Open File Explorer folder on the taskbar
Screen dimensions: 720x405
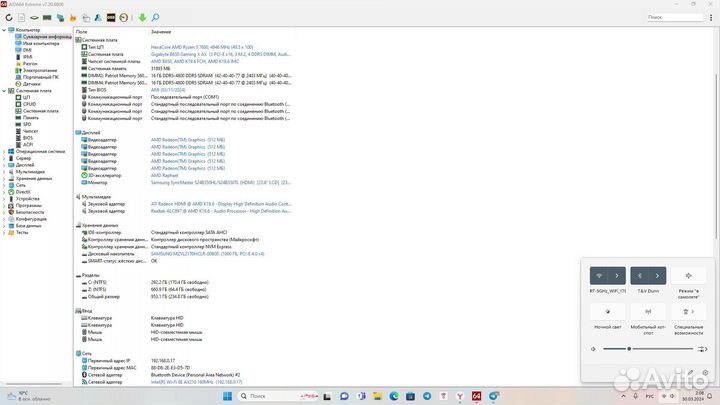point(377,396)
